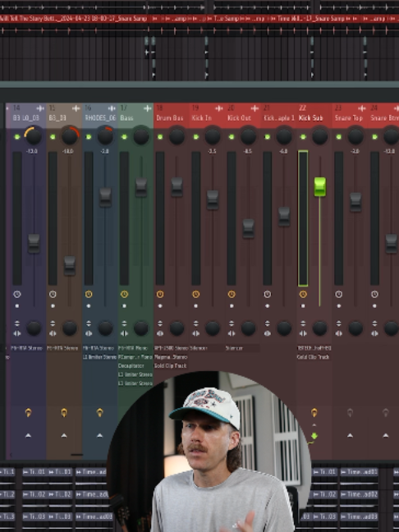Select the Drum Bus mixer track header
Screen dimensions: 399x532
pos(172,116)
